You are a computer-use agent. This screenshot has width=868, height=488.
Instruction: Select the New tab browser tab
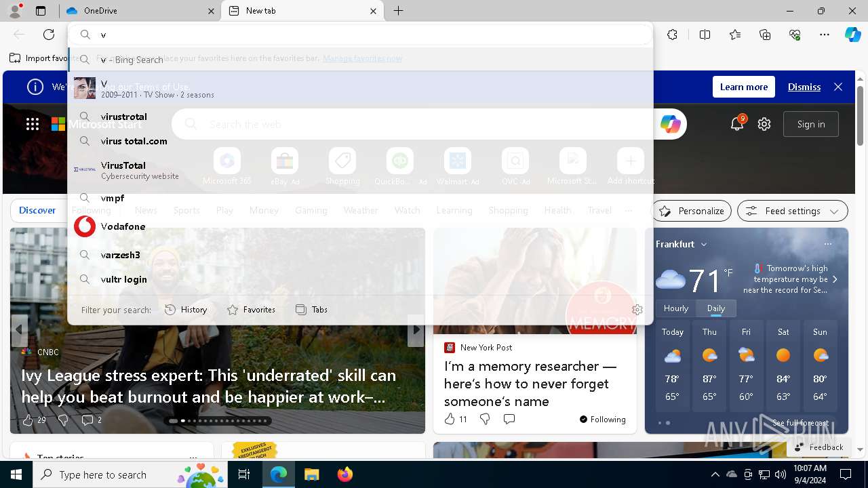[302, 11]
